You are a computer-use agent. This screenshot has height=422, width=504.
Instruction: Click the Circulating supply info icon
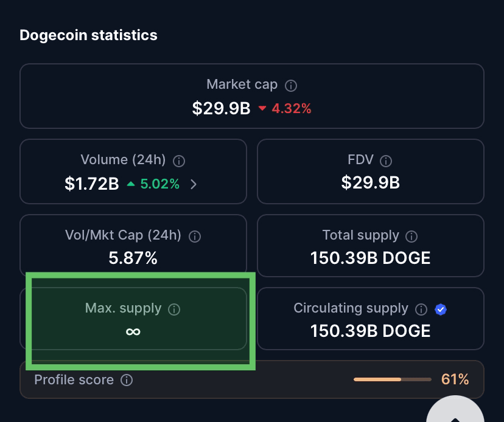coord(421,310)
